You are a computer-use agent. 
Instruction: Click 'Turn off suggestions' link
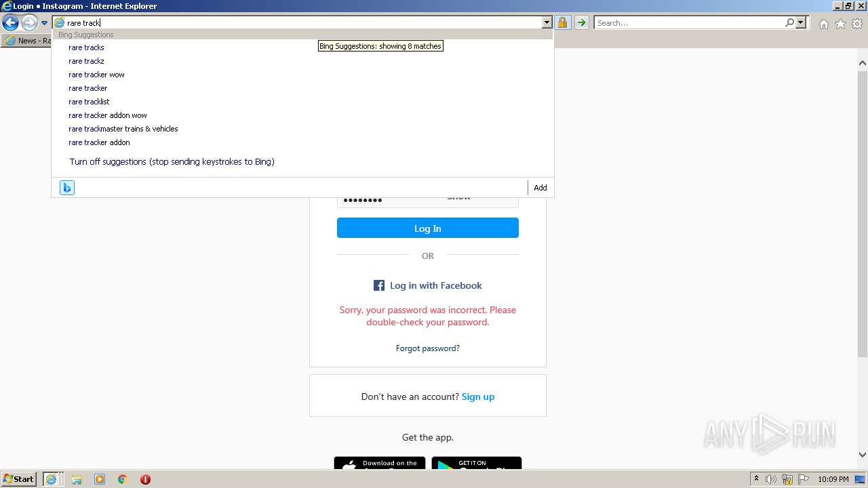(x=172, y=162)
